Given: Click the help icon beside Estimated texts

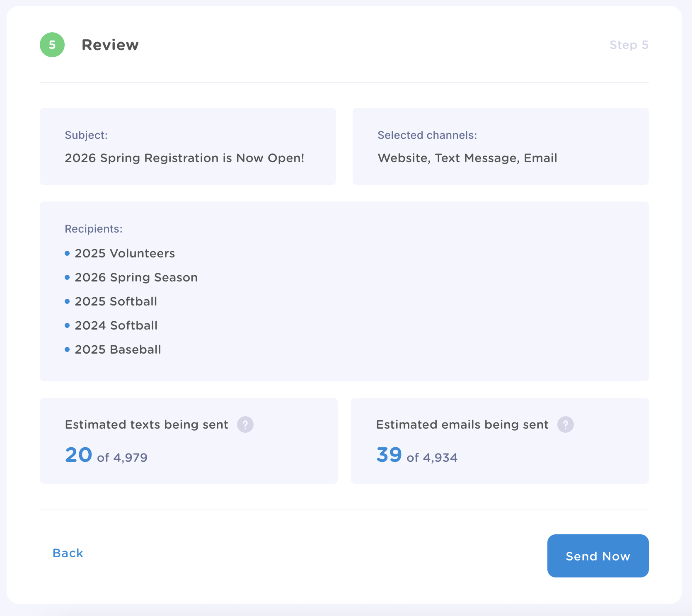Looking at the screenshot, I should pos(245,424).
